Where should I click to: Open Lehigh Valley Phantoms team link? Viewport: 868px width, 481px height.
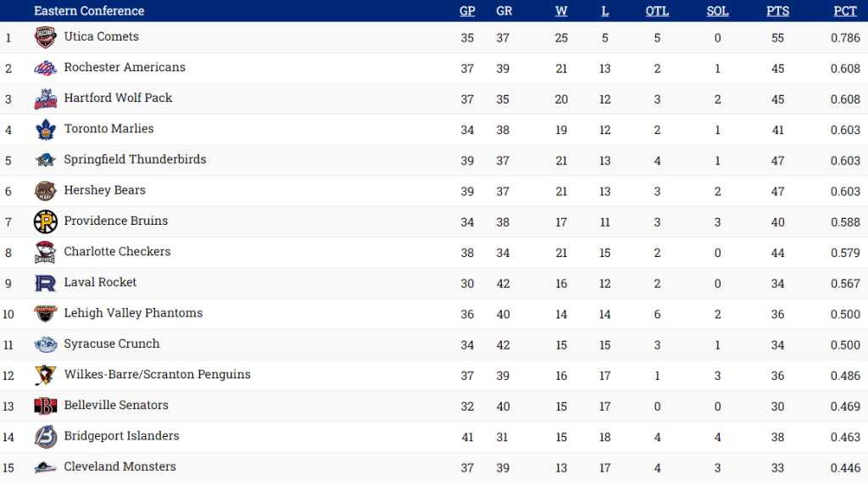(x=133, y=313)
